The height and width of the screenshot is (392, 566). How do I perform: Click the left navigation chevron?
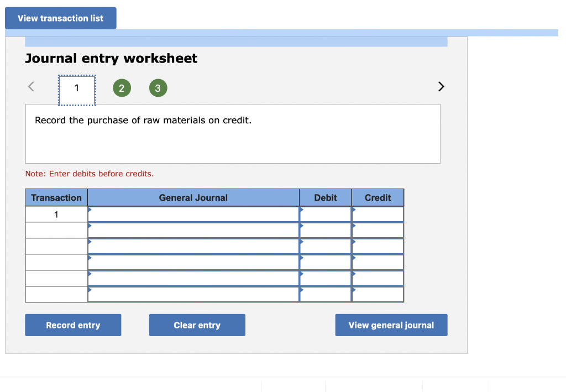31,86
